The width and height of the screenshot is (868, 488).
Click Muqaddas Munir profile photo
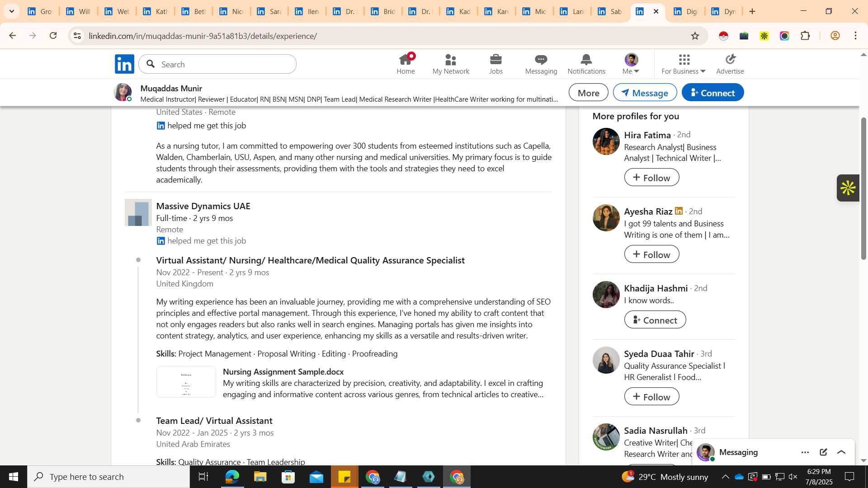(123, 92)
